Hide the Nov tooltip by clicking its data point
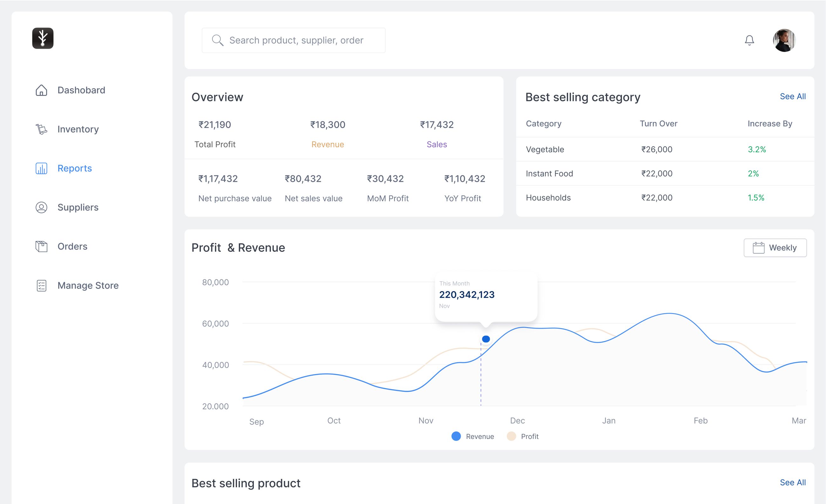The image size is (826, 504). 485,339
